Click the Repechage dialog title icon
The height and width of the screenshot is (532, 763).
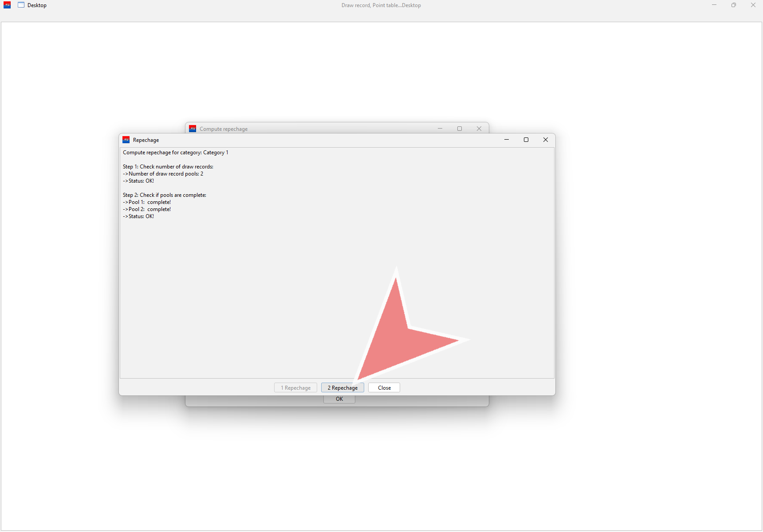pyautogui.click(x=126, y=140)
